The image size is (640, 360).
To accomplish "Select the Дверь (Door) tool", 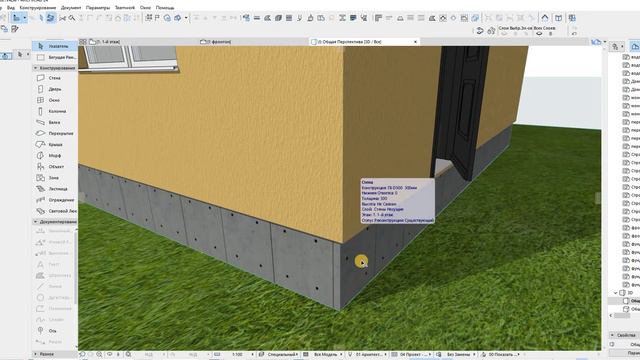I will tap(55, 89).
